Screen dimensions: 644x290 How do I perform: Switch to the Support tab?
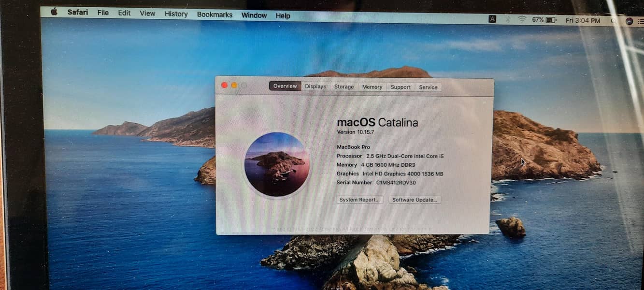point(401,87)
